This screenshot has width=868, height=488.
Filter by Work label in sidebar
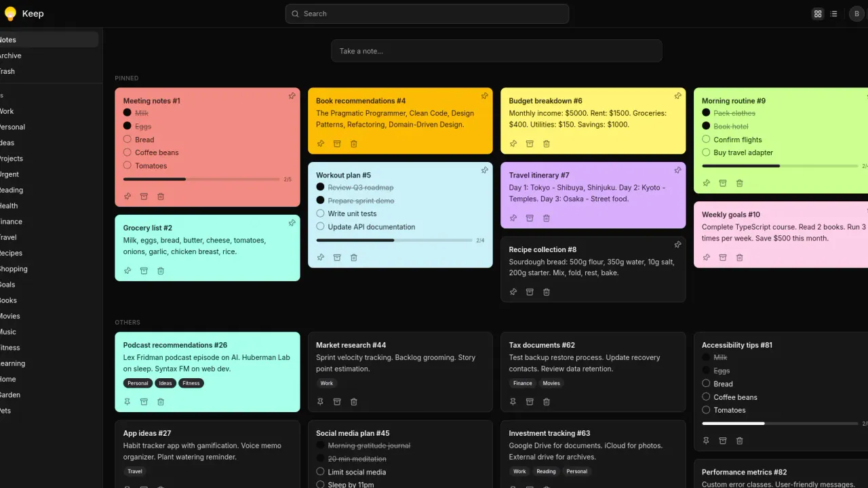[47, 111]
